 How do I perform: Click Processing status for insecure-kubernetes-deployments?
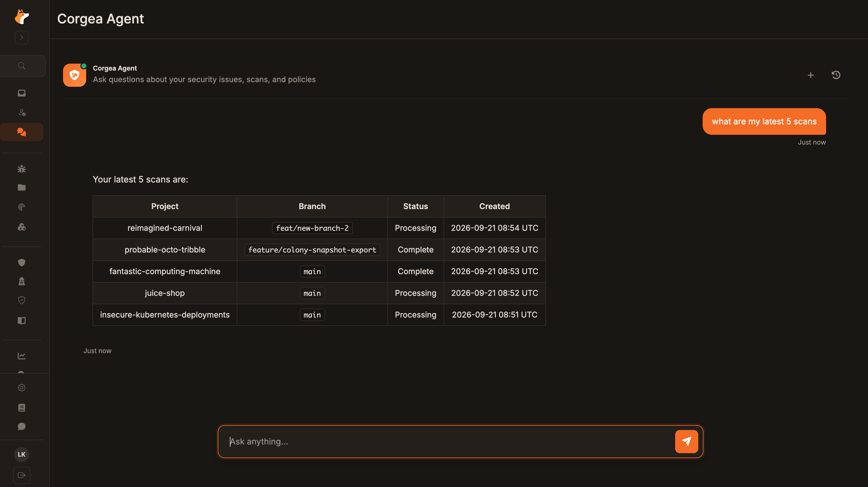pos(415,315)
